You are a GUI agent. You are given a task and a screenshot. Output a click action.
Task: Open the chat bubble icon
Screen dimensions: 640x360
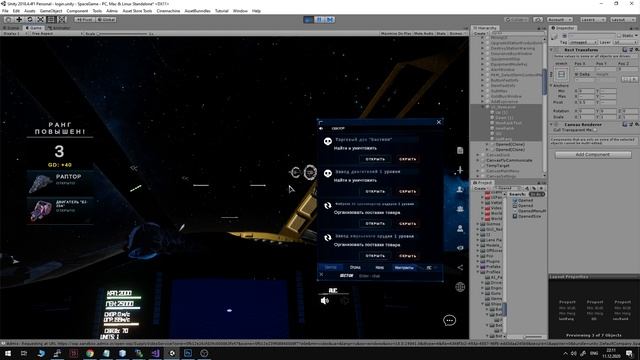point(449,320)
